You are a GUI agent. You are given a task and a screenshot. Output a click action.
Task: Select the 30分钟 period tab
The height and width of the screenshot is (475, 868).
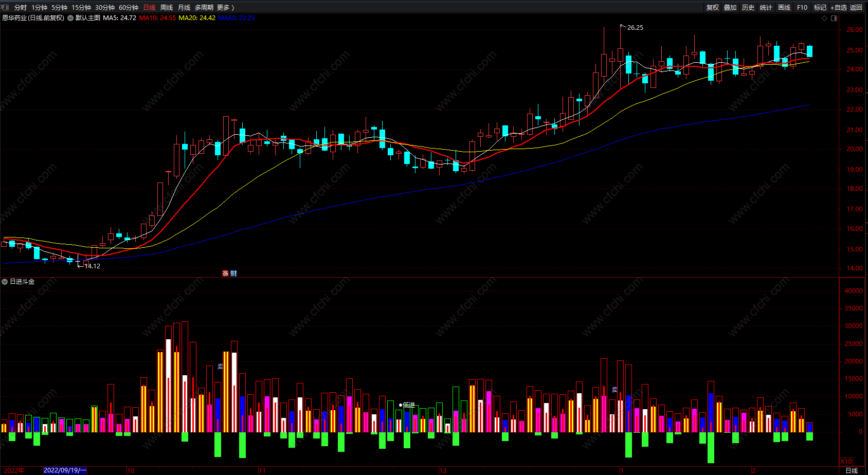coord(105,7)
